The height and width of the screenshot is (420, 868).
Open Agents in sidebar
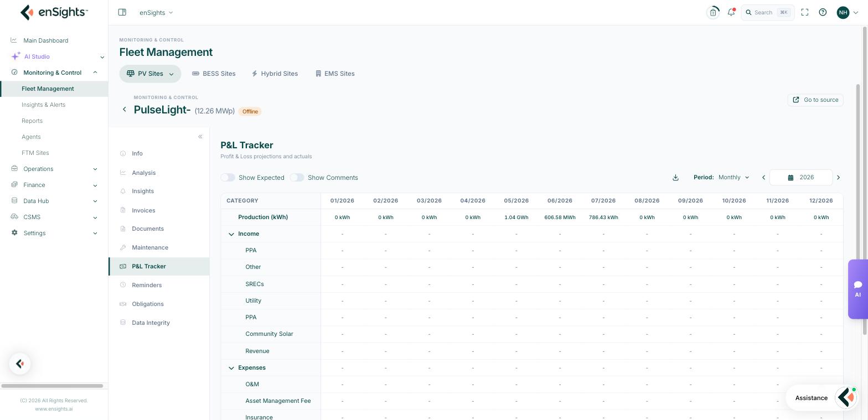point(31,137)
